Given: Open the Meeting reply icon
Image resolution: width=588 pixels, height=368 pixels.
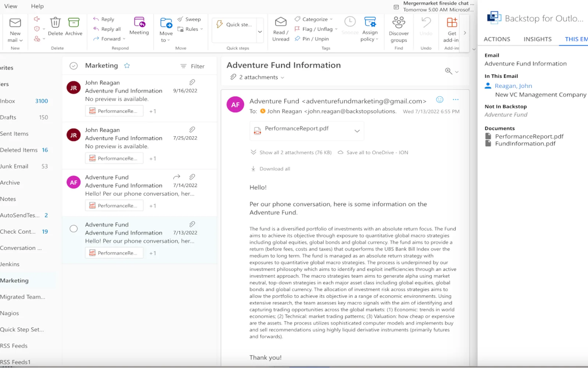Looking at the screenshot, I should tap(139, 22).
